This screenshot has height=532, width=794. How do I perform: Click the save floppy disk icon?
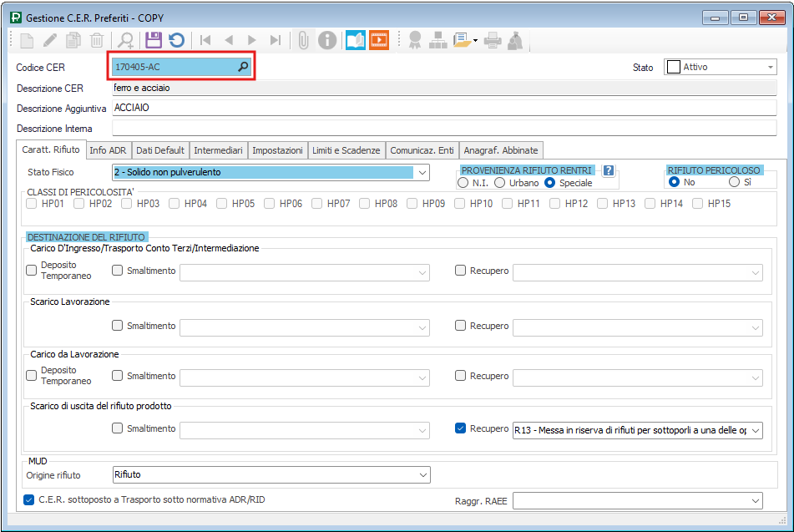[x=154, y=39]
